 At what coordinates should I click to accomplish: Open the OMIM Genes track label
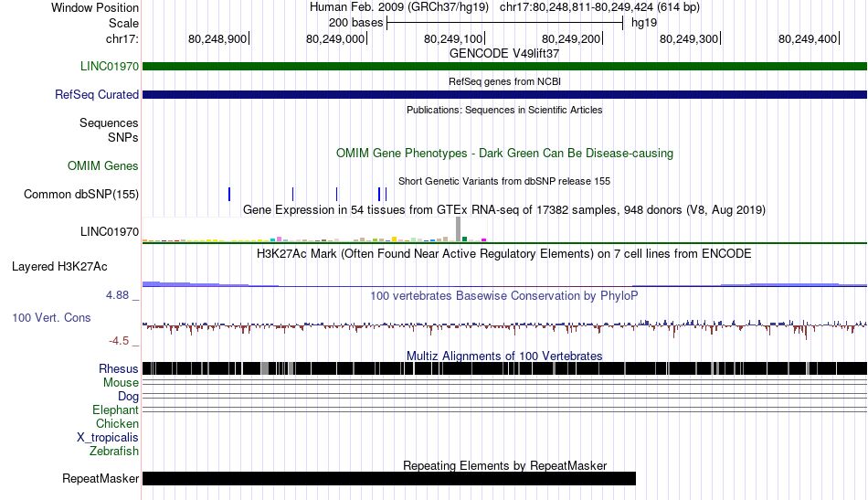pyautogui.click(x=102, y=166)
